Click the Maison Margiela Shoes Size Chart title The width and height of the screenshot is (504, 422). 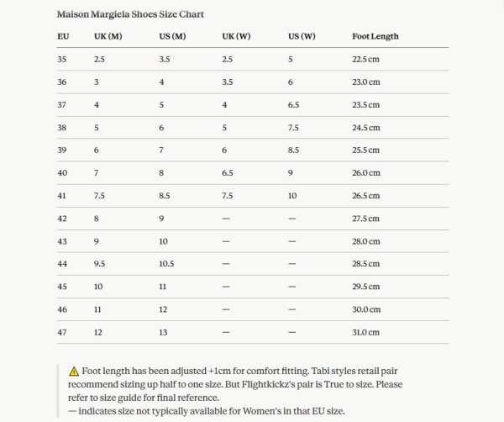tap(130, 14)
